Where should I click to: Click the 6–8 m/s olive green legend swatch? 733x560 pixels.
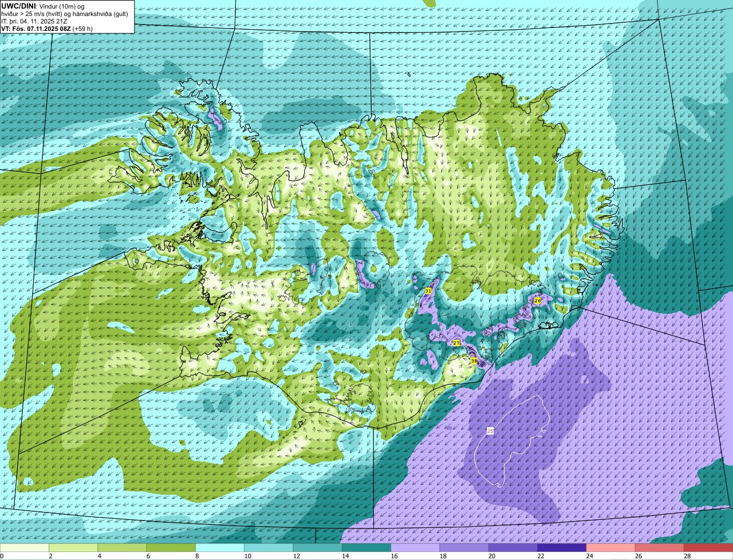click(x=171, y=548)
